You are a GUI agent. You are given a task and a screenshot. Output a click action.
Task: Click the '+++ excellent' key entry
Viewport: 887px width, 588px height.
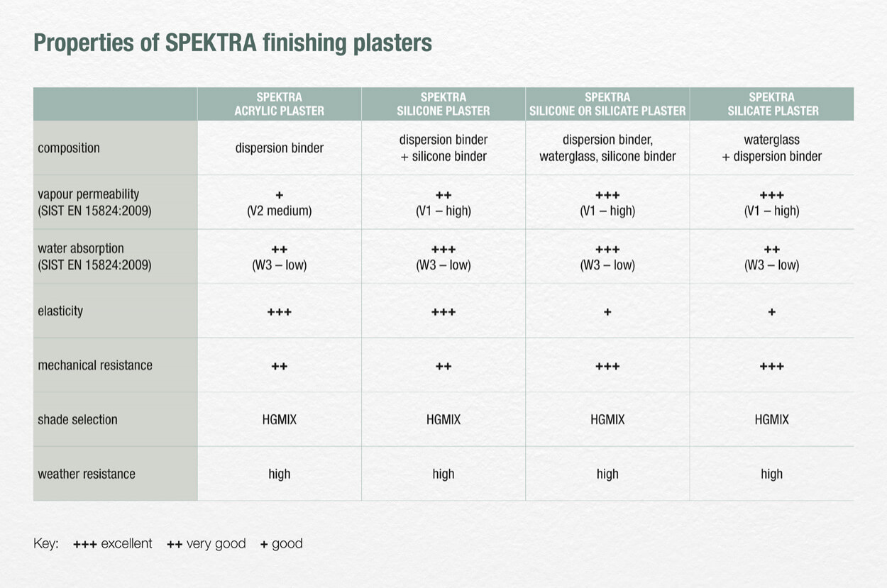tap(113, 544)
